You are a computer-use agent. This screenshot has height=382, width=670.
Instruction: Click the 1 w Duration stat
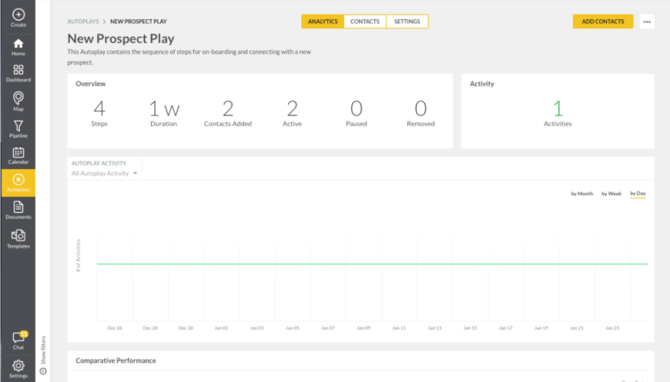(x=164, y=113)
